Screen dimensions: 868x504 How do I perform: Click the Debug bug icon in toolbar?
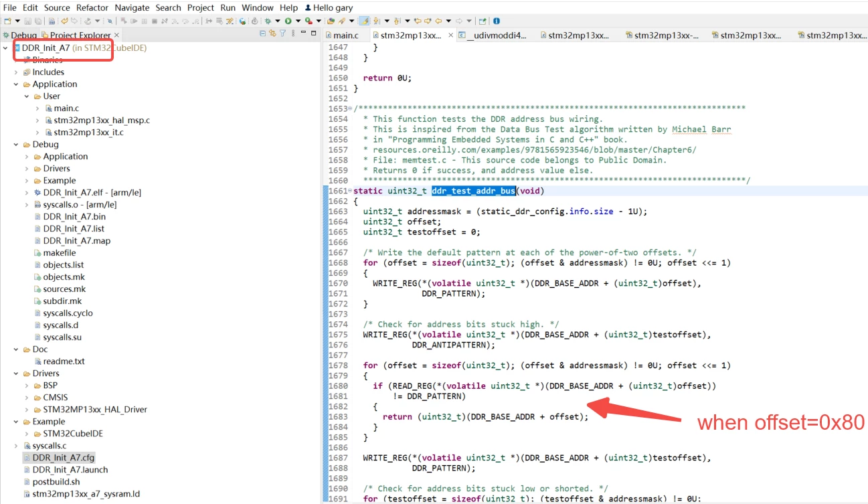tap(268, 21)
